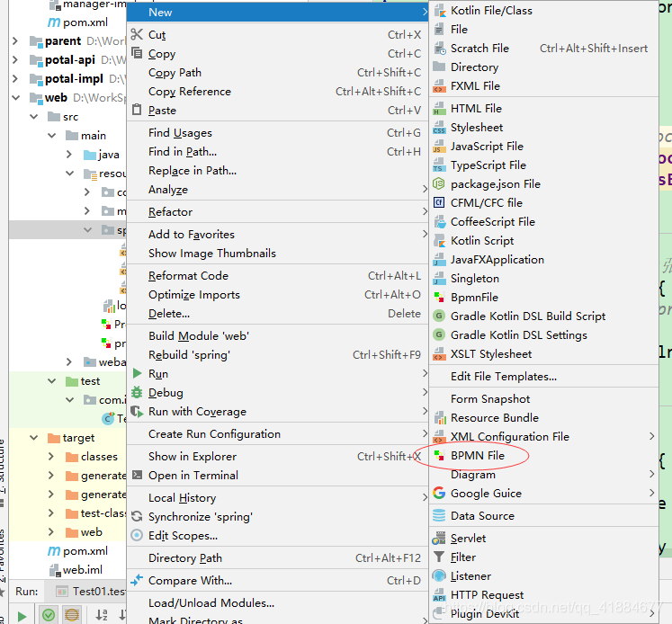Viewport: 672px width, 624px height.
Task: Select the web.iml file in tree
Action: (76, 570)
